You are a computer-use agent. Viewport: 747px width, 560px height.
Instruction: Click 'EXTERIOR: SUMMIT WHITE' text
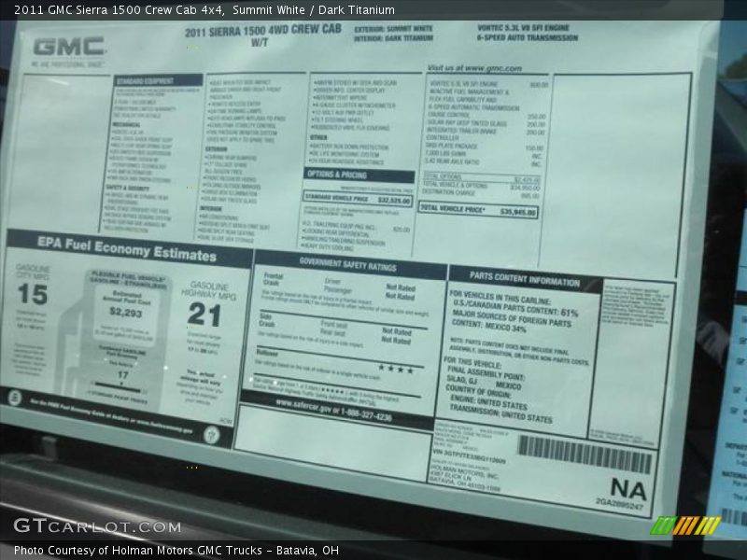(393, 29)
